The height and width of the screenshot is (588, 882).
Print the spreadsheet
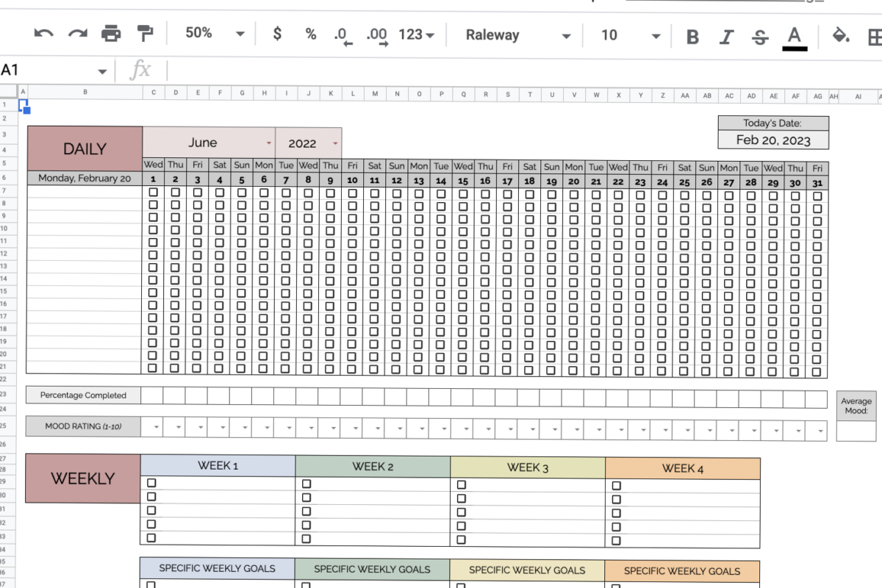[110, 34]
